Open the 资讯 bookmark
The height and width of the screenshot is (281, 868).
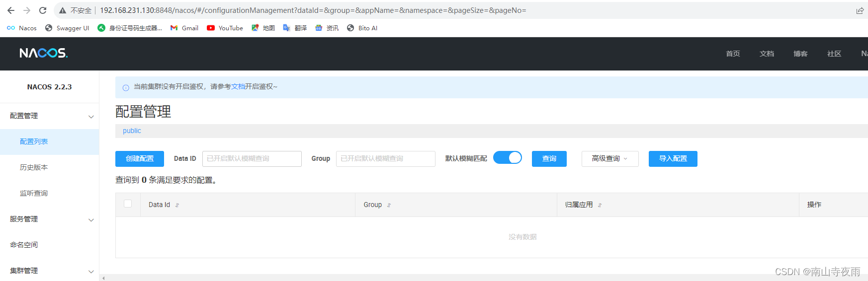coord(327,28)
